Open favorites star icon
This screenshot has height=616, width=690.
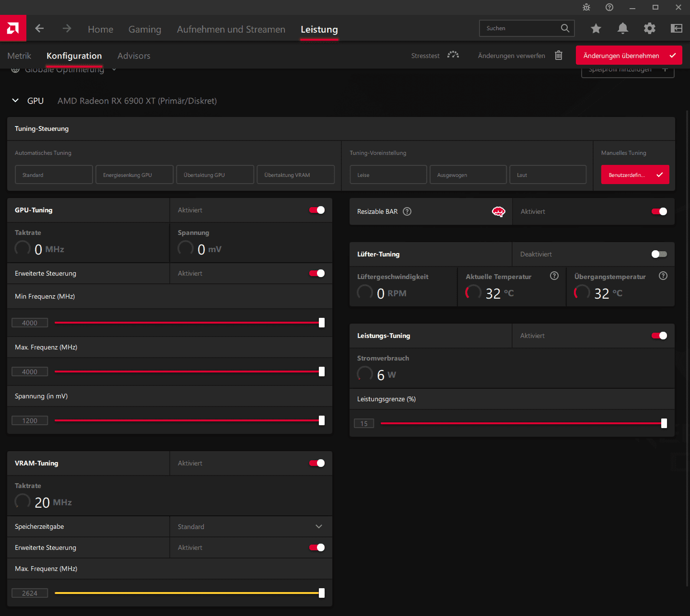click(596, 29)
